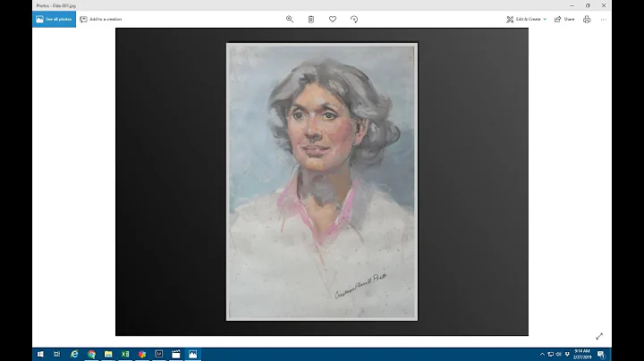Restore down the Photos window
Image resolution: width=644 pixels, height=361 pixels.
click(588, 5)
